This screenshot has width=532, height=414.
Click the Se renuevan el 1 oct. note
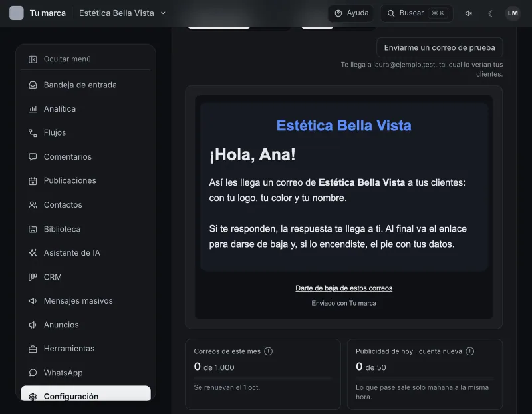[227, 387]
